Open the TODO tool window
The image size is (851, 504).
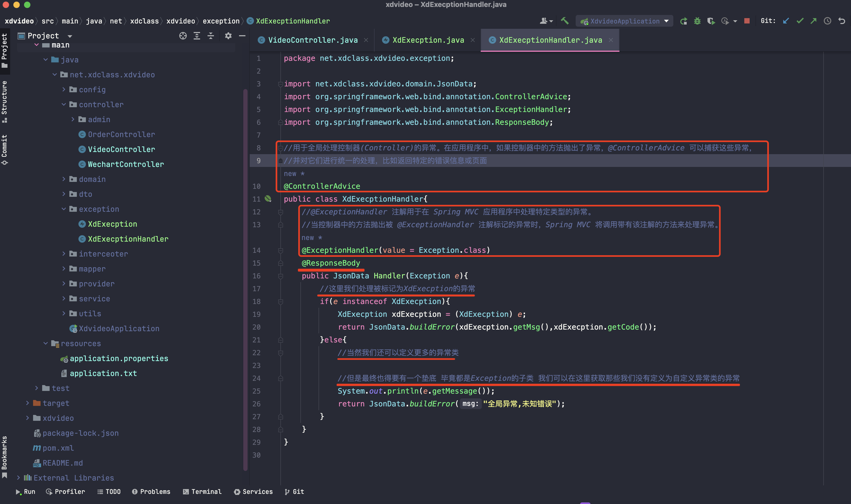[109, 491]
